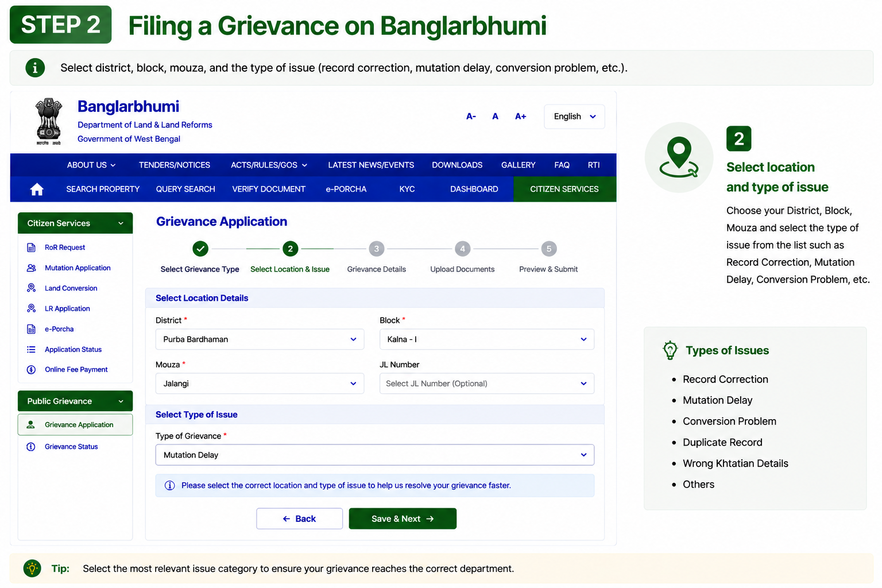Click the green info icon in top banner
The width and height of the screenshot is (882, 588).
point(35,68)
